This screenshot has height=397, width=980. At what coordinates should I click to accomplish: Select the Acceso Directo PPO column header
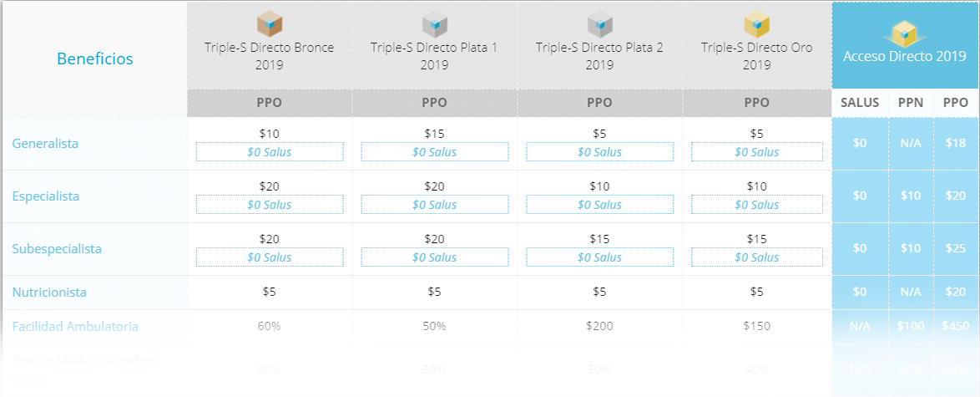pos(956,103)
